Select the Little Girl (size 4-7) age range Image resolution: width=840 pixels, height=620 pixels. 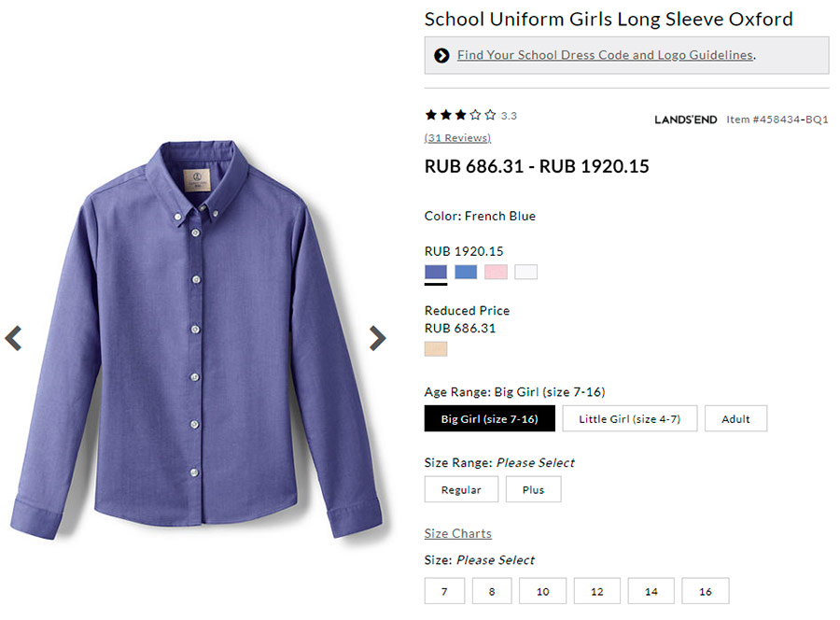click(x=630, y=418)
